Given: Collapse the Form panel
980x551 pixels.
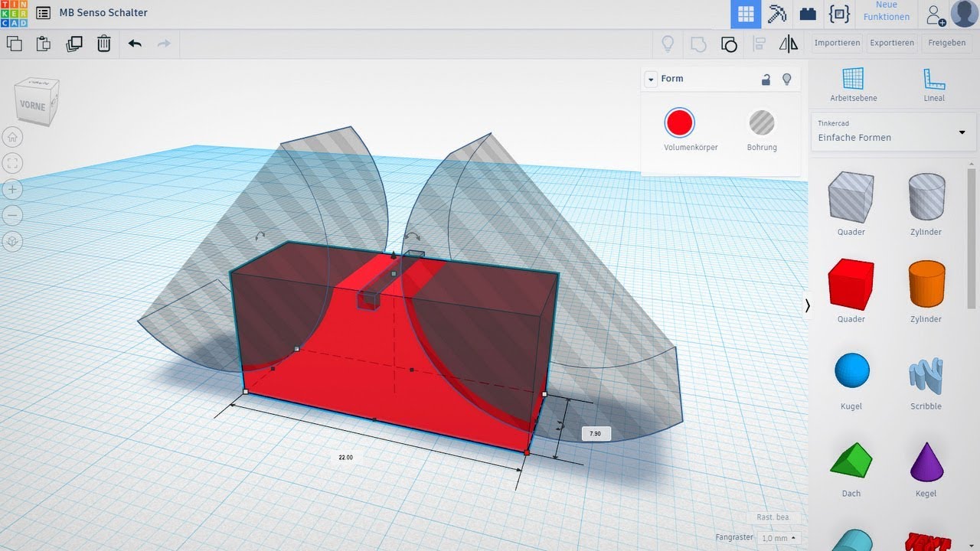Looking at the screenshot, I should click(x=651, y=79).
